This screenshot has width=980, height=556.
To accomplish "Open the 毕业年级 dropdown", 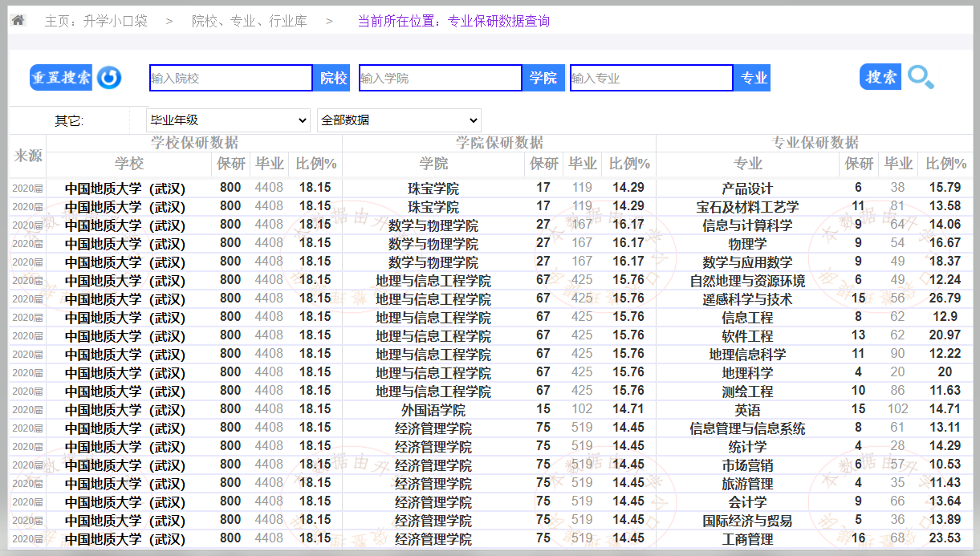I will 228,120.
